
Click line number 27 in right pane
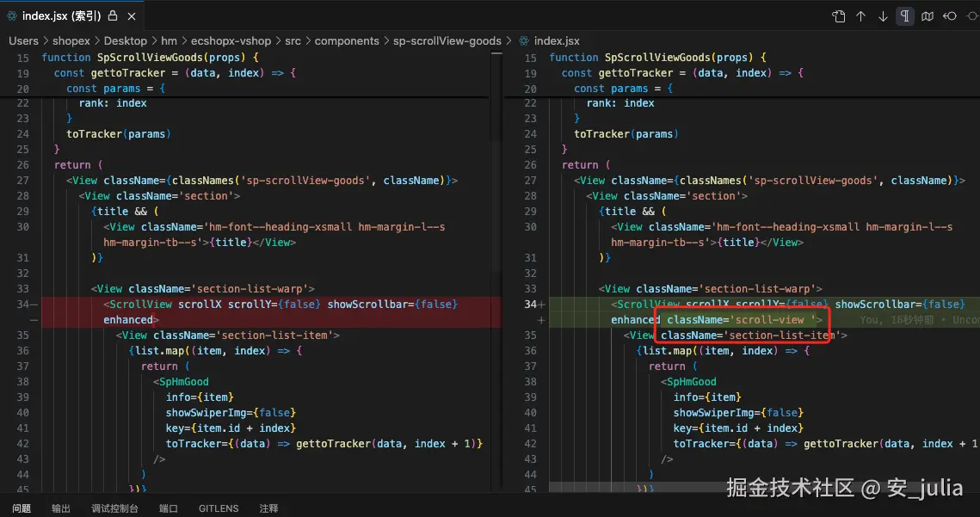tap(530, 180)
